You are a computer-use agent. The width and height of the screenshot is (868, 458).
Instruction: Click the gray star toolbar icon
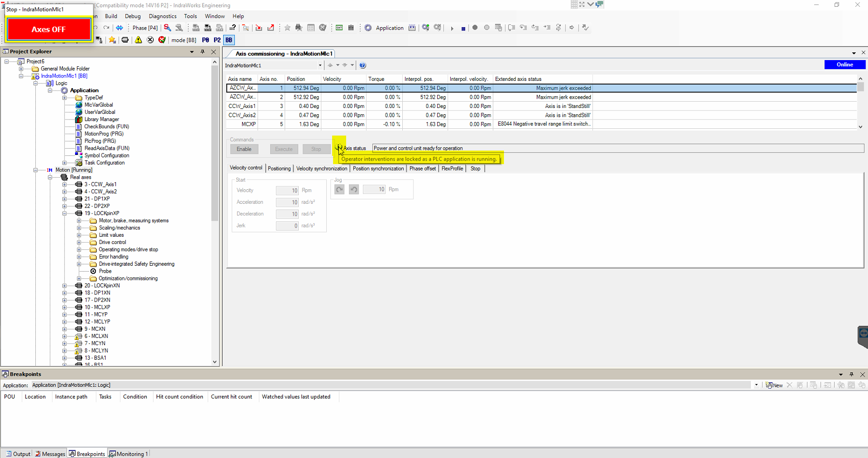click(287, 28)
